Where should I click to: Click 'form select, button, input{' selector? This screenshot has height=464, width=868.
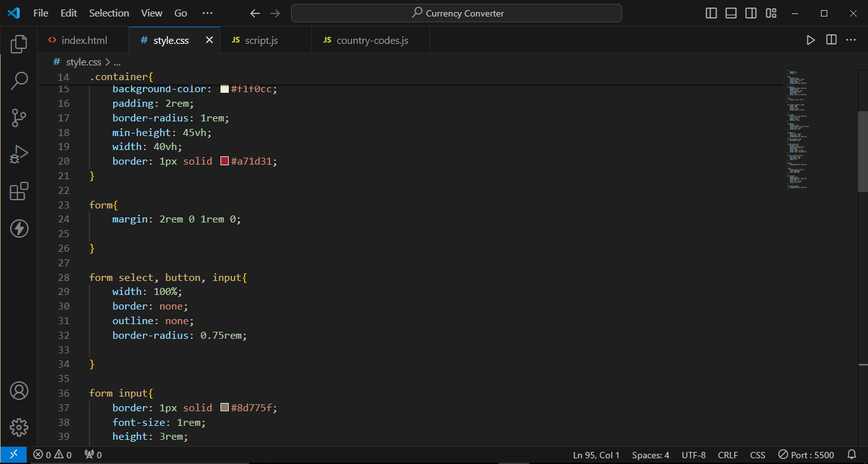pyautogui.click(x=168, y=277)
